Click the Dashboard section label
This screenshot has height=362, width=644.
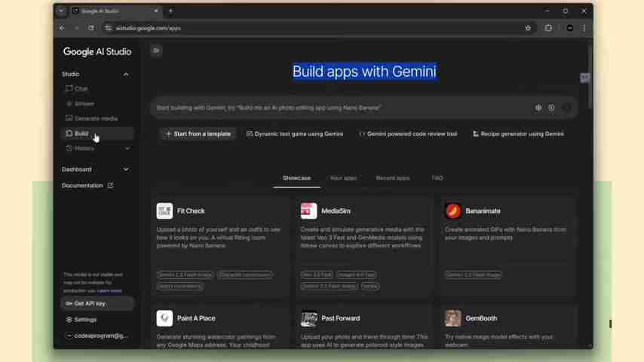pyautogui.click(x=77, y=169)
